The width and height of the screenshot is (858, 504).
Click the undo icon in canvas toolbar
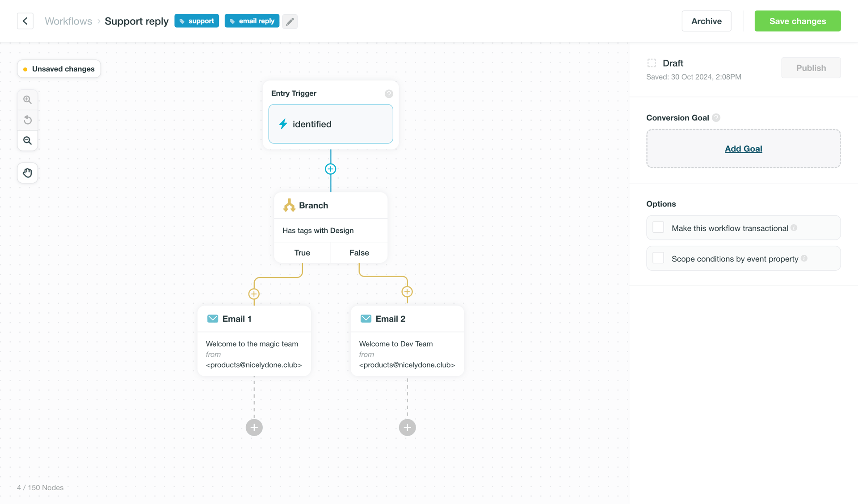click(x=27, y=120)
